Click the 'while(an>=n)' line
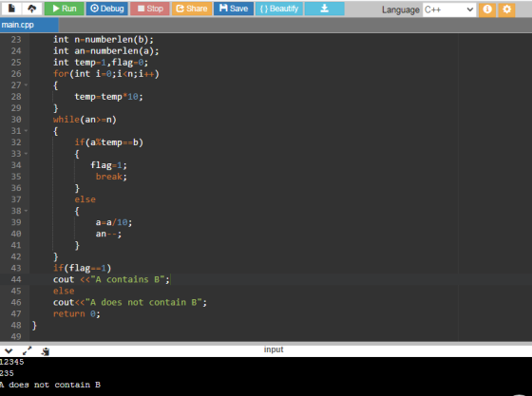532x396 pixels. click(x=85, y=120)
